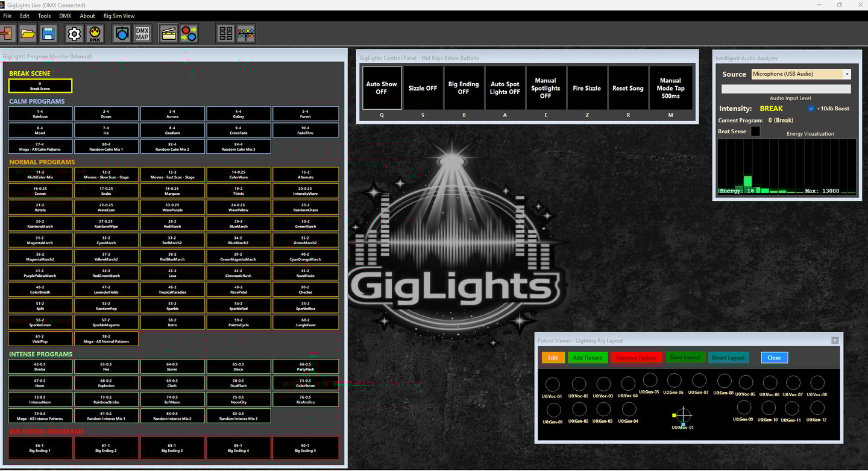Select the 86-1 Big Ending 1 program
This screenshot has width=868, height=471.
point(40,448)
